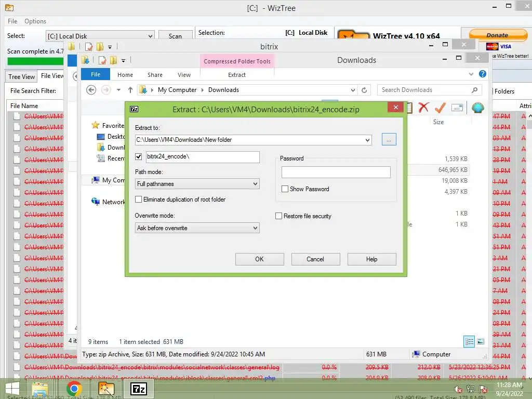The width and height of the screenshot is (532, 399).
Task: Open File tab in Downloads window
Action: coord(96,74)
